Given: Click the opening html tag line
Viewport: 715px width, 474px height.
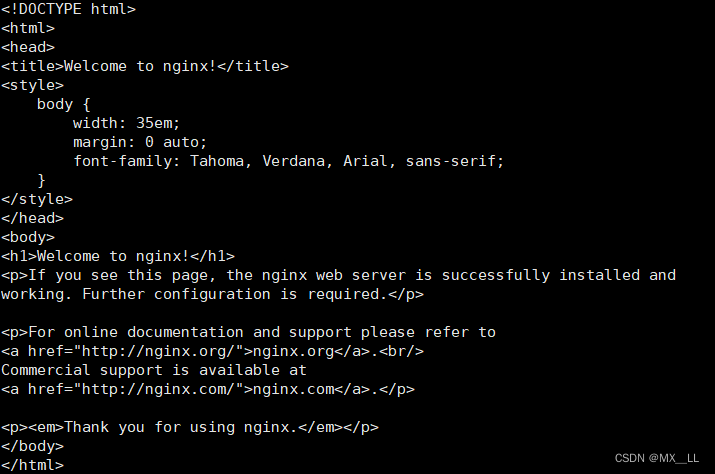Looking at the screenshot, I should 28,28.
